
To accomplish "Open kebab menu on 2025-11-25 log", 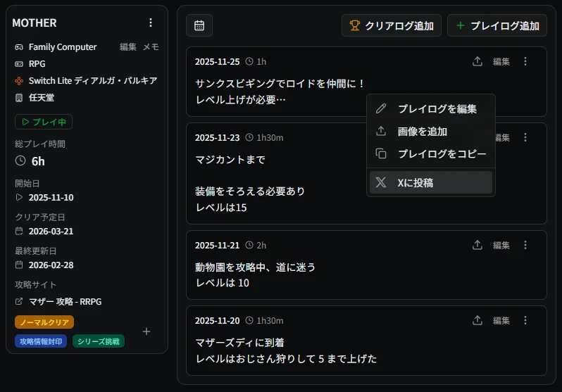I will [525, 61].
